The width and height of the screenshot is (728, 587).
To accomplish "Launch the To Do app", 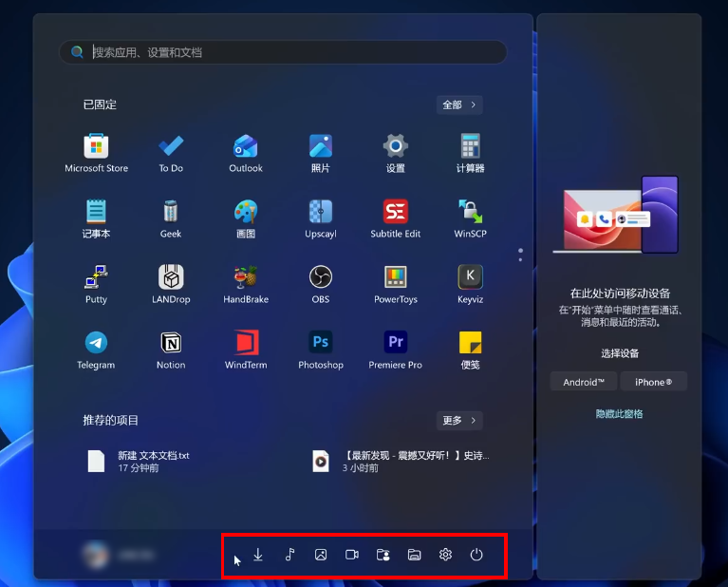I will (171, 153).
